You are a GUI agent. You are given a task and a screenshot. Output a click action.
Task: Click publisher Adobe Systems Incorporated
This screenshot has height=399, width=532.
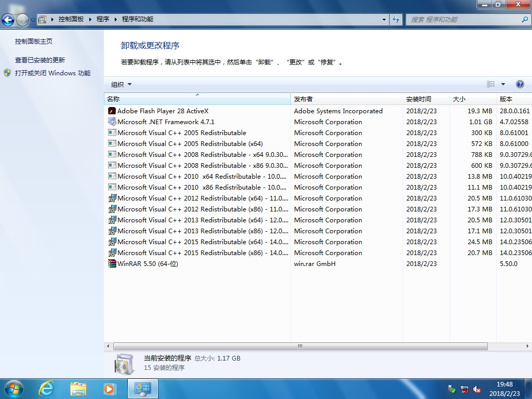pyautogui.click(x=338, y=111)
